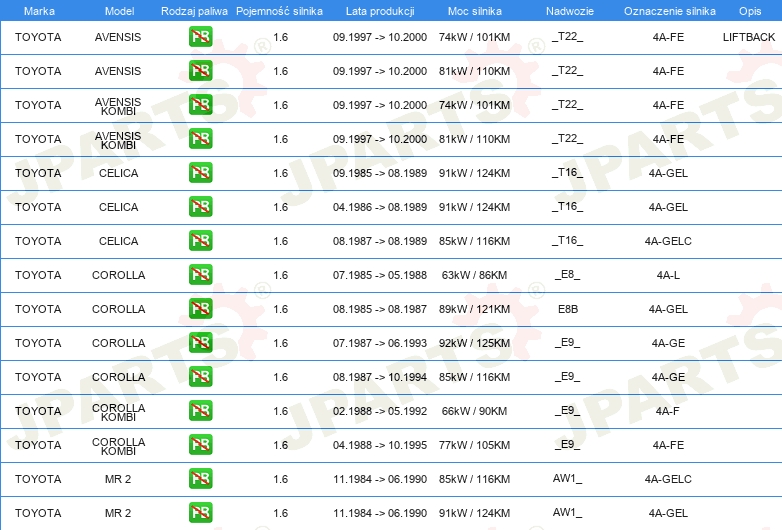The height and width of the screenshot is (530, 782).
Task: Select the TOYOTA cell in the LIFTBACK row
Action: click(x=38, y=37)
